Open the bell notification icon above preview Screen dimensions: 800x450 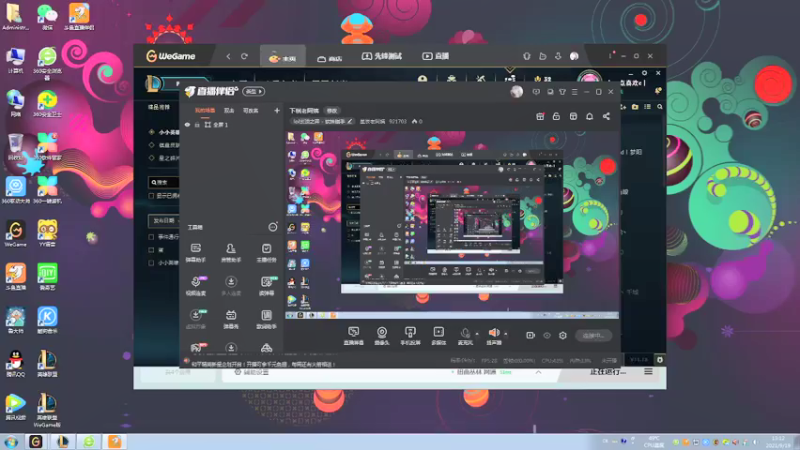tap(589, 116)
